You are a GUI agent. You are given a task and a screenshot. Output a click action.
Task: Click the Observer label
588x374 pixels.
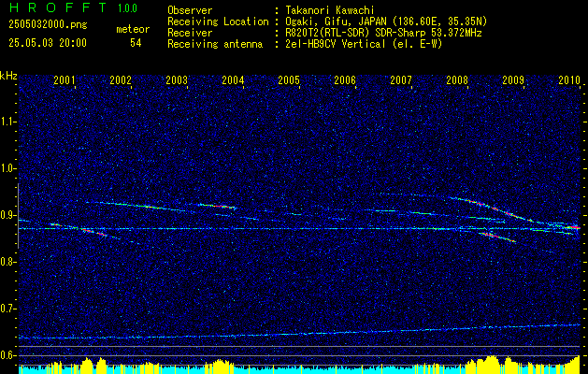tap(190, 10)
